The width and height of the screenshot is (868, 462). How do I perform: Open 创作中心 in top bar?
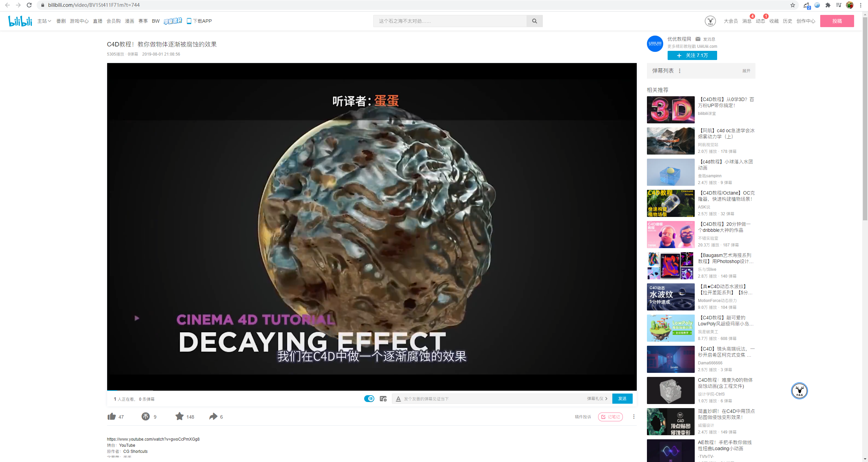[x=806, y=21]
